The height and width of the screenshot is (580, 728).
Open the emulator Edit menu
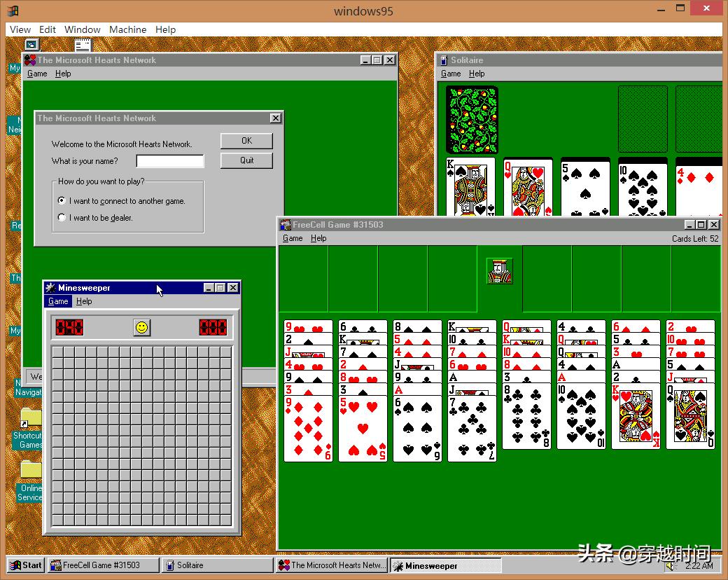coord(48,29)
